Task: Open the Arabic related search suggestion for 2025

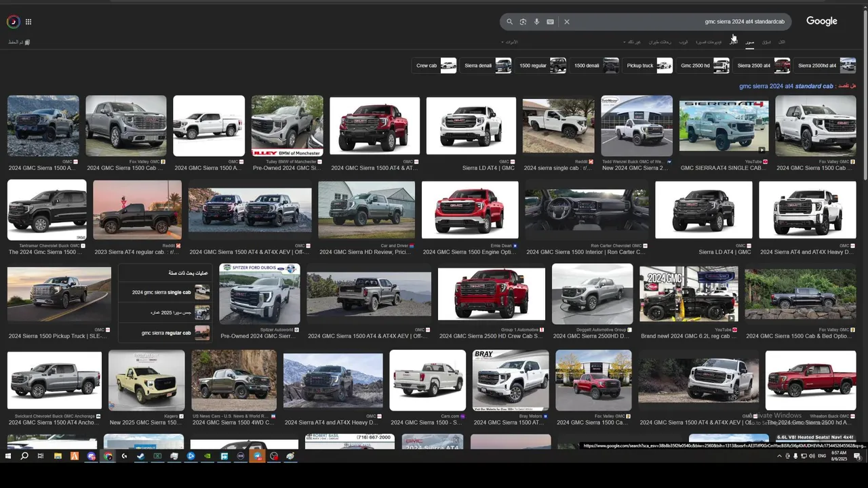Action: [x=165, y=312]
